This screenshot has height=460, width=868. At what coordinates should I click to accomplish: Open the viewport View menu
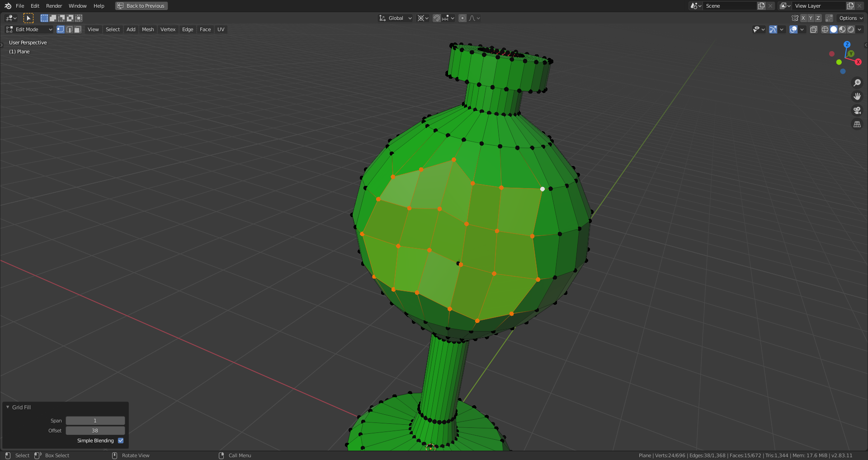tap(93, 29)
